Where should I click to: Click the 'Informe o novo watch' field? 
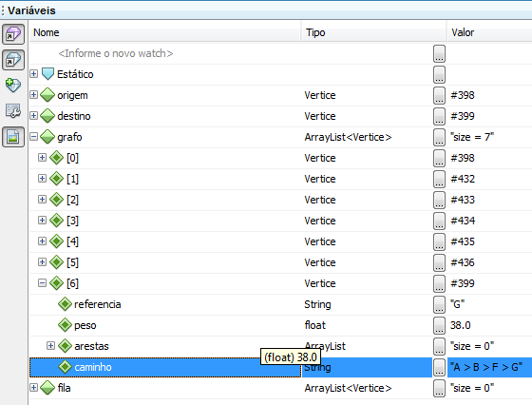click(115, 53)
